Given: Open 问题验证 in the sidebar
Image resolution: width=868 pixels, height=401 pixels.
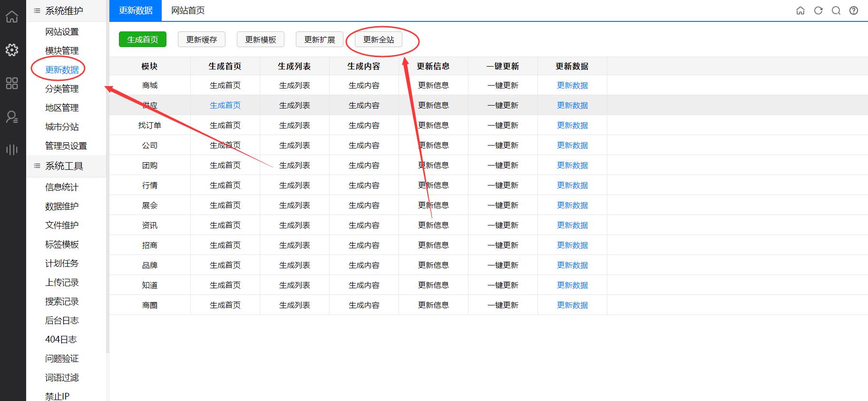Looking at the screenshot, I should (62, 359).
